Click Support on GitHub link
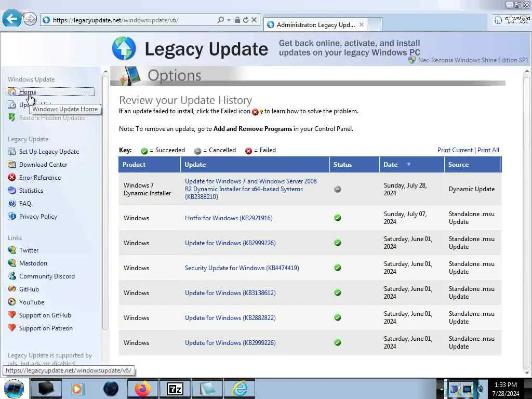 (45, 315)
